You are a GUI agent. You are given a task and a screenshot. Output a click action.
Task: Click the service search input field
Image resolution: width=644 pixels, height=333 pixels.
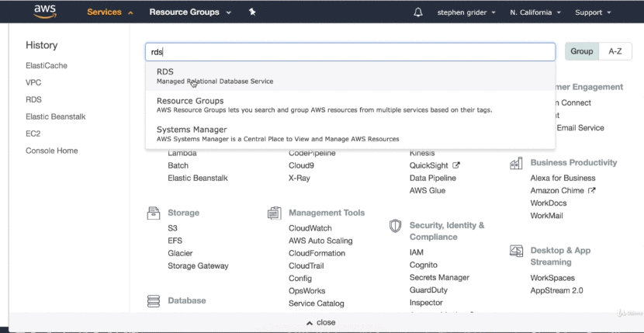point(350,52)
